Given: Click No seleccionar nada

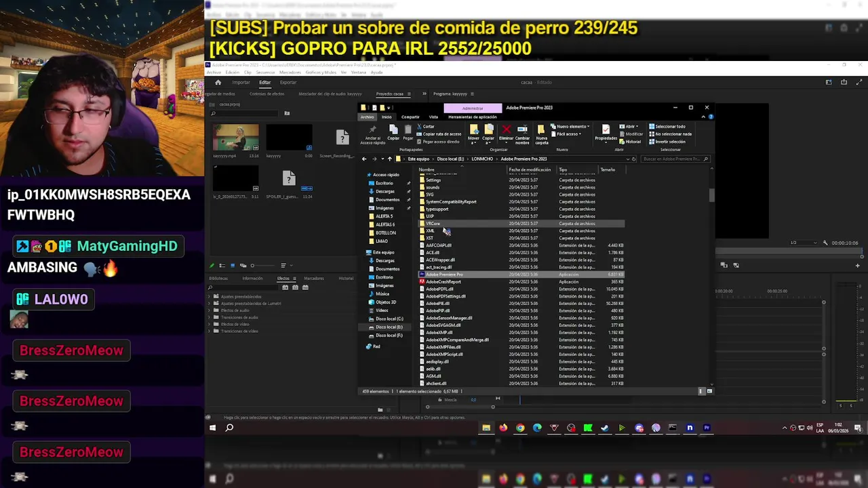Looking at the screenshot, I should pyautogui.click(x=670, y=134).
